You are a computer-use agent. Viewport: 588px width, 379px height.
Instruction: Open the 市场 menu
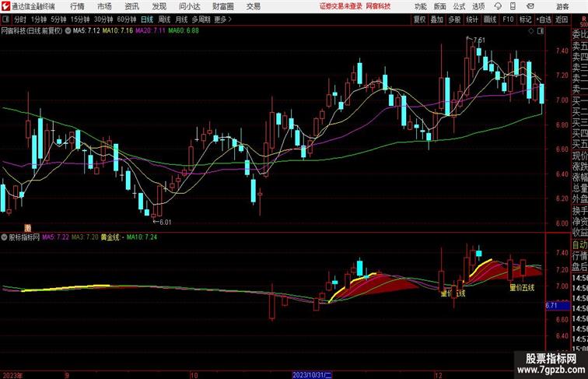click(104, 6)
